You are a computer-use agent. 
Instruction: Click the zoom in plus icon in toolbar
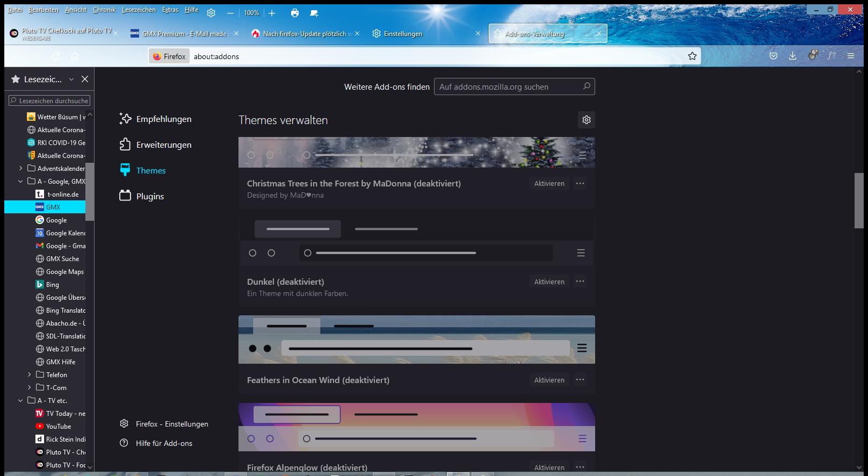272,13
